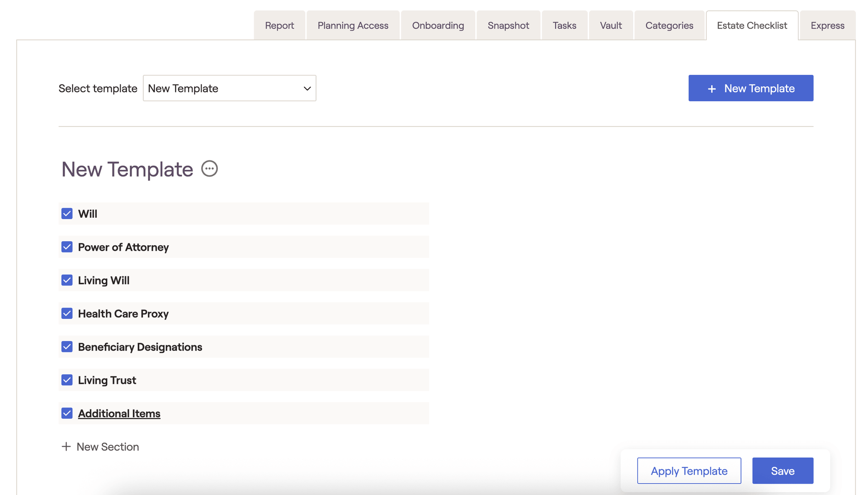Open the Vault tab

pos(610,26)
